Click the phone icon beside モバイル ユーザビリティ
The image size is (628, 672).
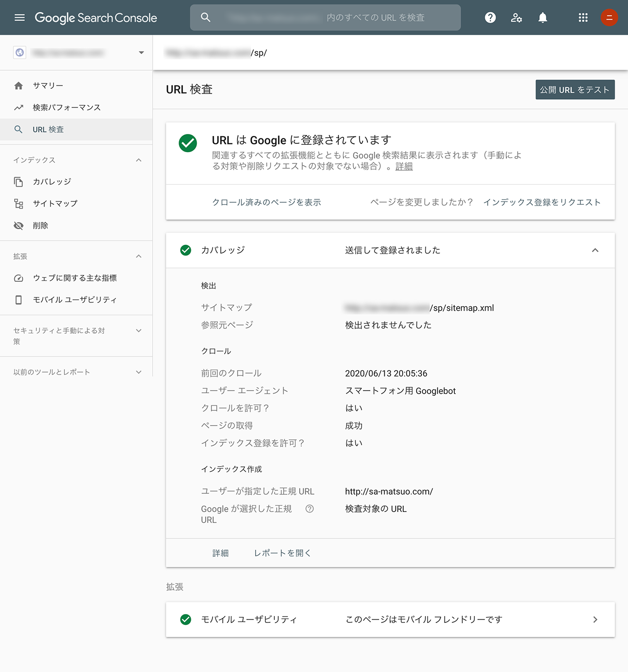tap(19, 300)
